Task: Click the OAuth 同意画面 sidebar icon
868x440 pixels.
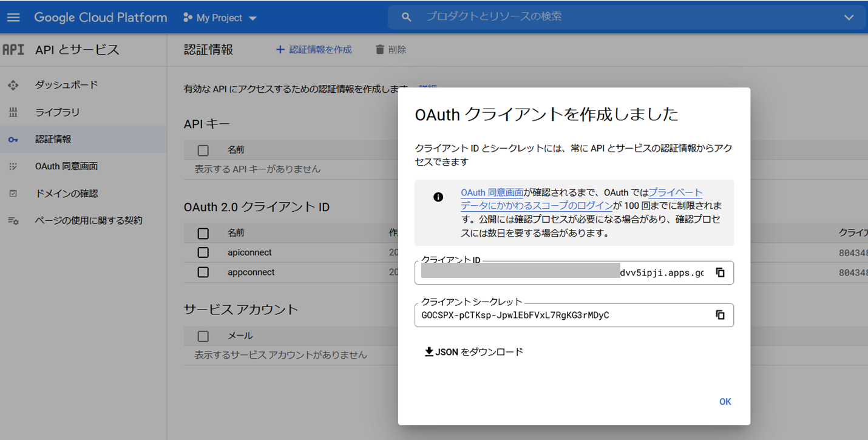Action: pyautogui.click(x=13, y=166)
